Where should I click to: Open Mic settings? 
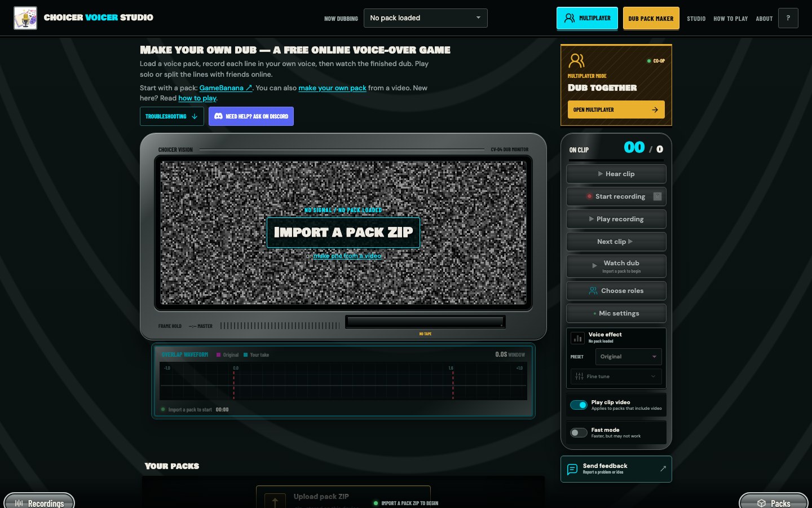pos(616,313)
